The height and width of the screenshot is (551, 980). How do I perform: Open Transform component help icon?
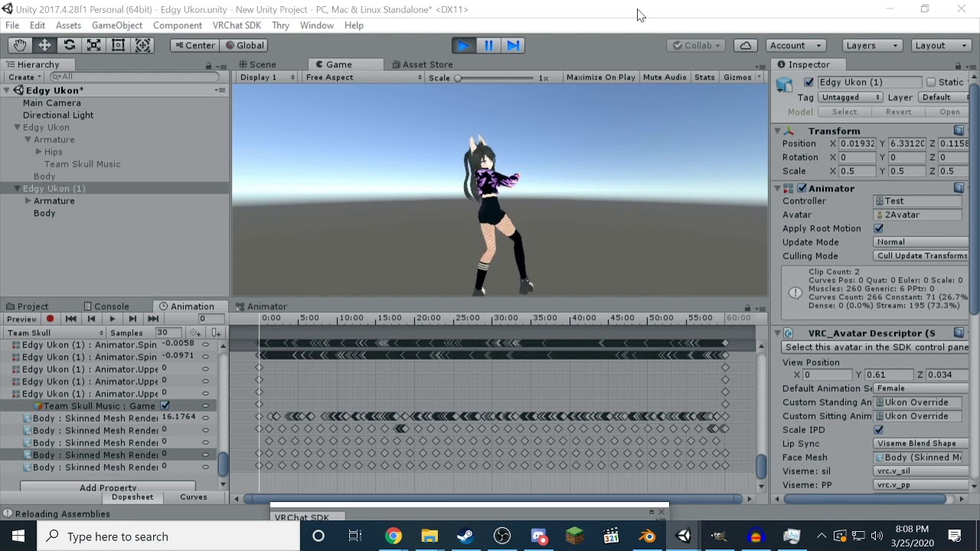(x=959, y=131)
